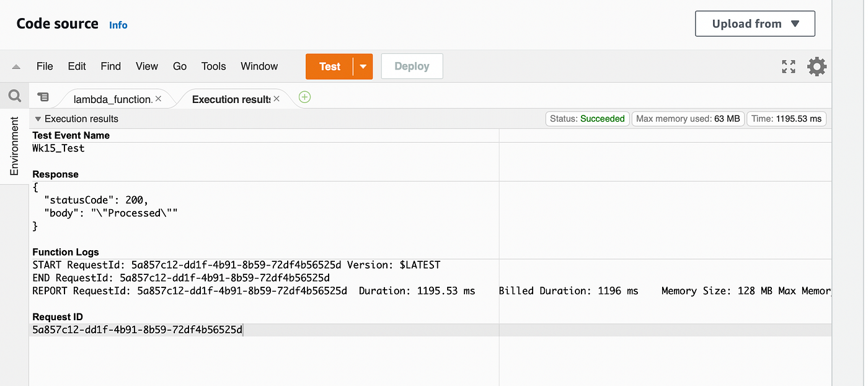Open the Info link beside Code source

pyautogui.click(x=118, y=25)
